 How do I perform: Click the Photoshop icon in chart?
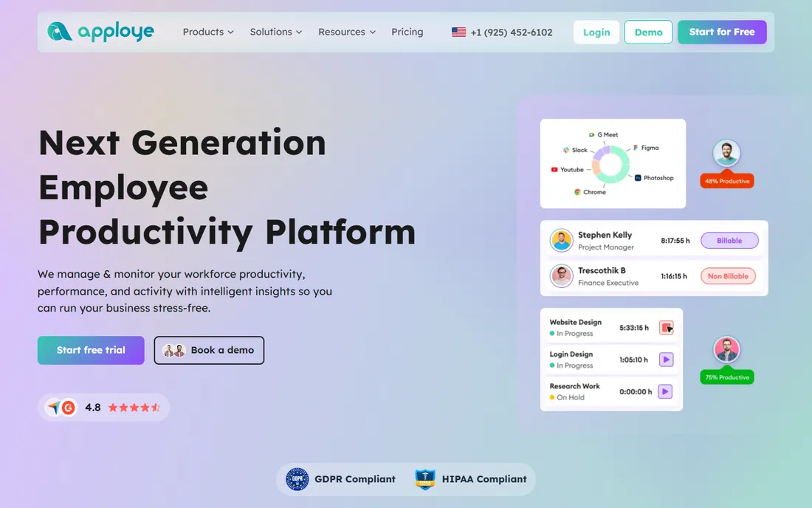point(638,178)
